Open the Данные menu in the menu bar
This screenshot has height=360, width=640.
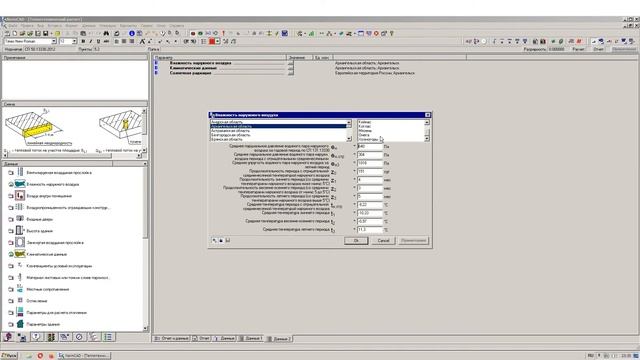tap(89, 26)
